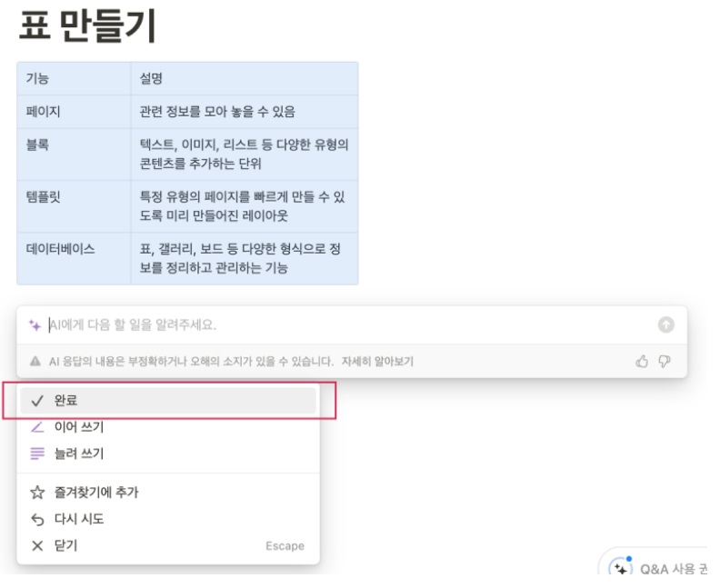Image resolution: width=720 pixels, height=588 pixels.
Task: Select the 완료 menu option
Action: (x=168, y=401)
